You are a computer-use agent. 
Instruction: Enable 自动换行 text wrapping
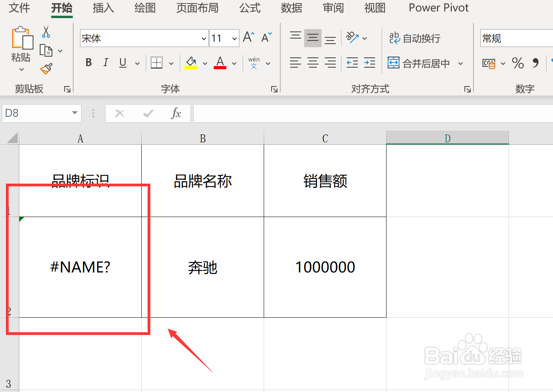414,38
